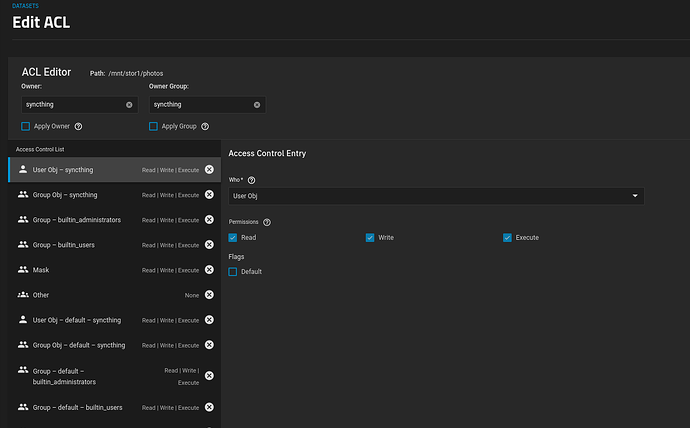Enable the Default flag checkbox

click(x=233, y=271)
